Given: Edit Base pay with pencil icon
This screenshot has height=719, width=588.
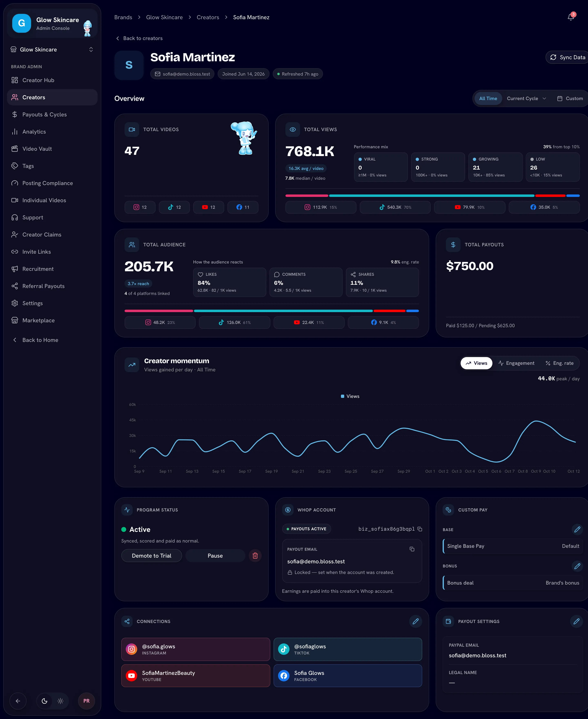Looking at the screenshot, I should click(577, 529).
